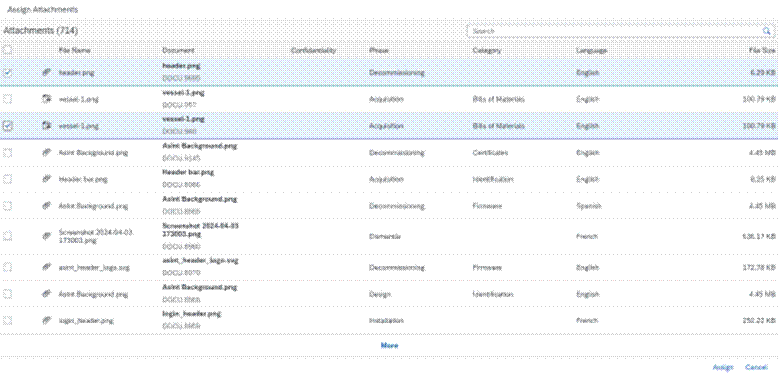
Task: Check the Header bar.png row checkbox
Action: [x=7, y=179]
